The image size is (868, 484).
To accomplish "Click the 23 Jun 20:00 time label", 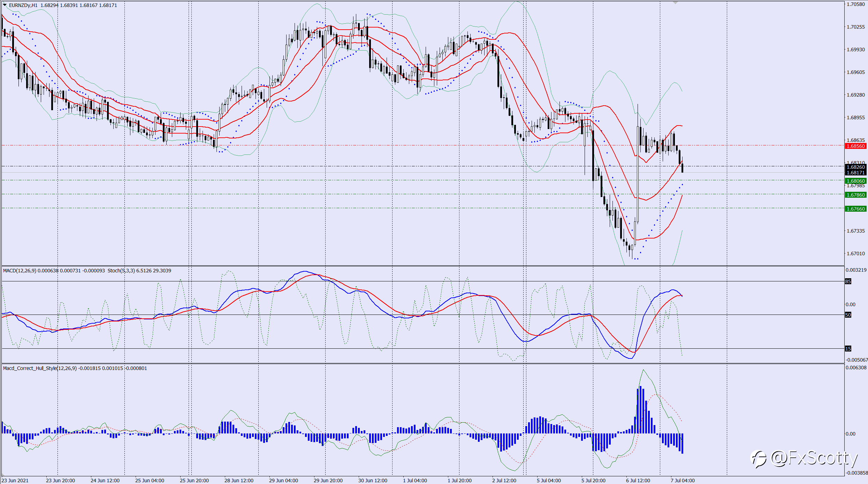I will [x=60, y=481].
